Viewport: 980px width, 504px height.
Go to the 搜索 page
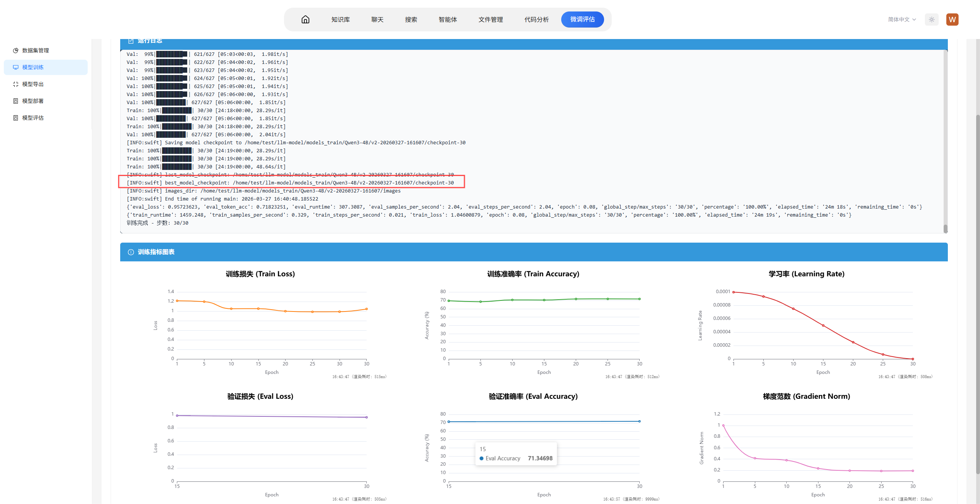(411, 20)
